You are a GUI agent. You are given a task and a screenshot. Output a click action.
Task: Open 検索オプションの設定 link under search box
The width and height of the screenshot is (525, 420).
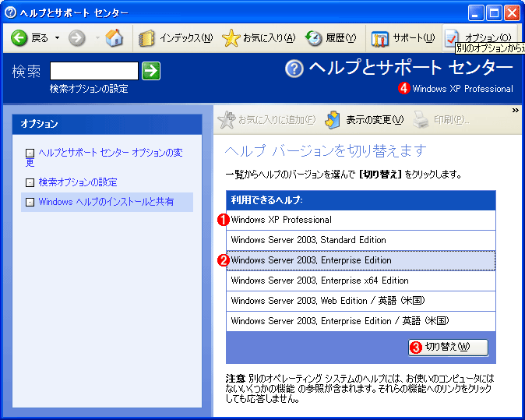pyautogui.click(x=89, y=89)
